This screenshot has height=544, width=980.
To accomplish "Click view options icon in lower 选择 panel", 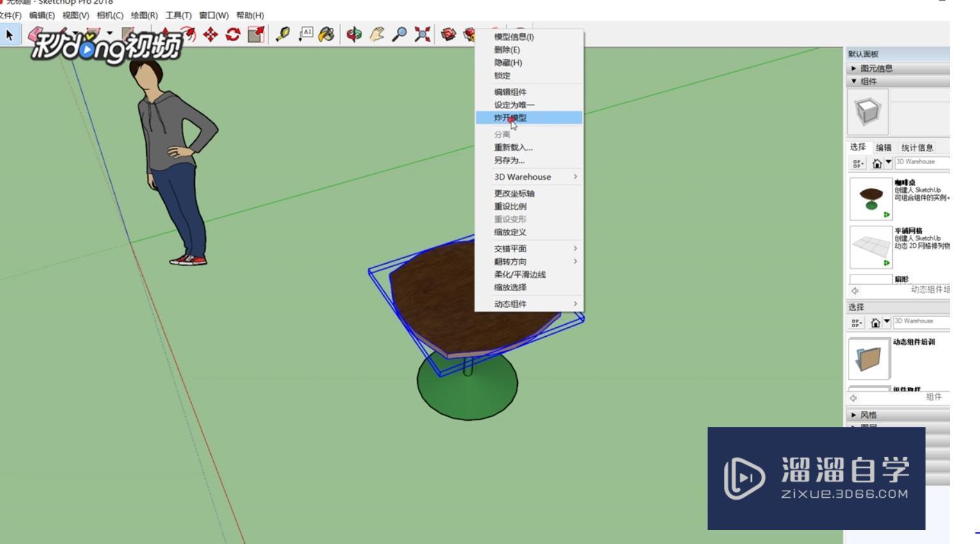I will tap(858, 322).
